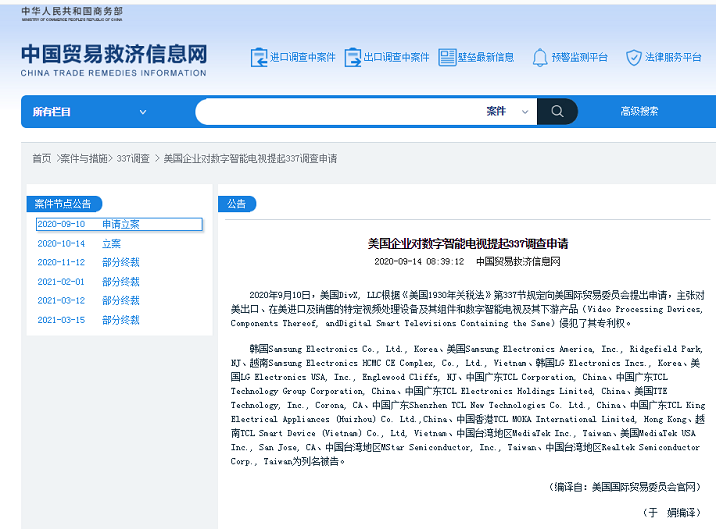The width and height of the screenshot is (716, 529).
Task: Open 出口调查中案件 link
Action: tap(396, 58)
